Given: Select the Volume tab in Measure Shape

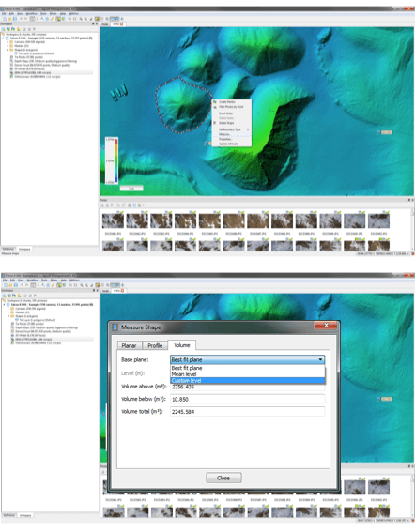Looking at the screenshot, I should tap(182, 345).
